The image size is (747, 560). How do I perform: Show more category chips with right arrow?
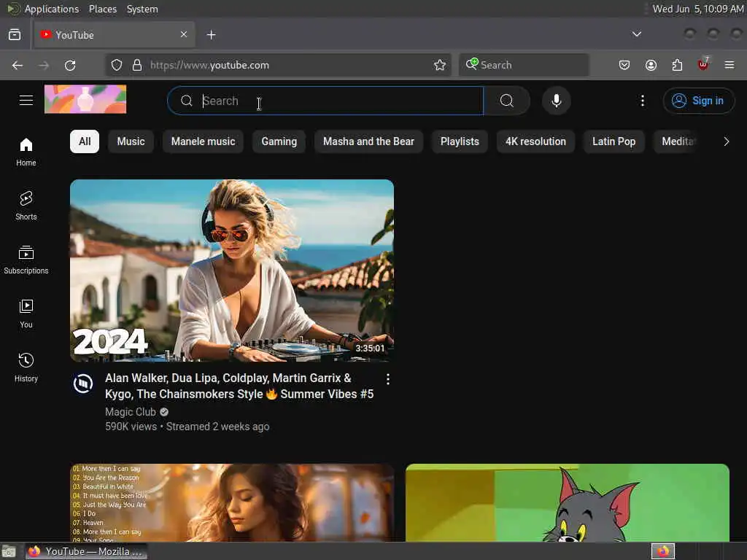[x=726, y=141]
